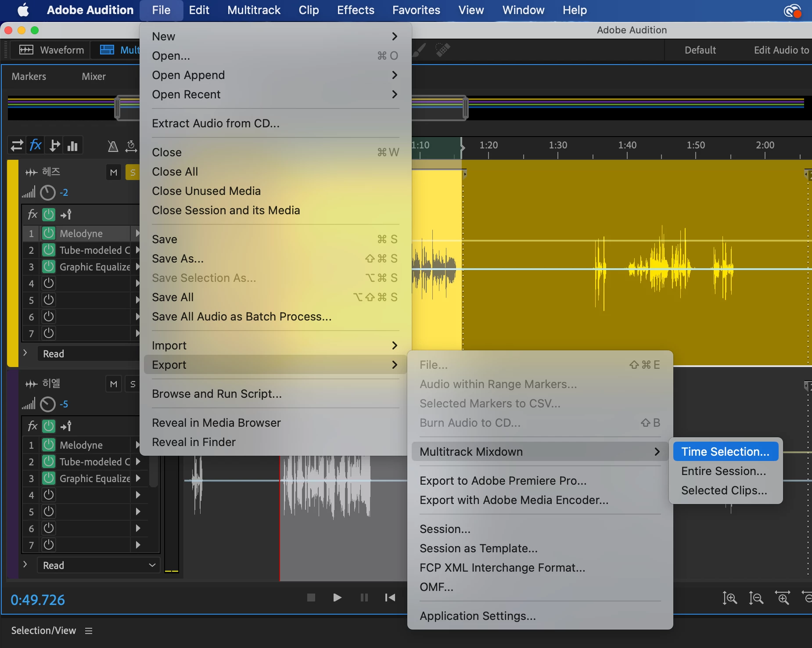Screen dimensions: 812x648
Task: Mute the 헤즈 track
Action: (x=114, y=173)
